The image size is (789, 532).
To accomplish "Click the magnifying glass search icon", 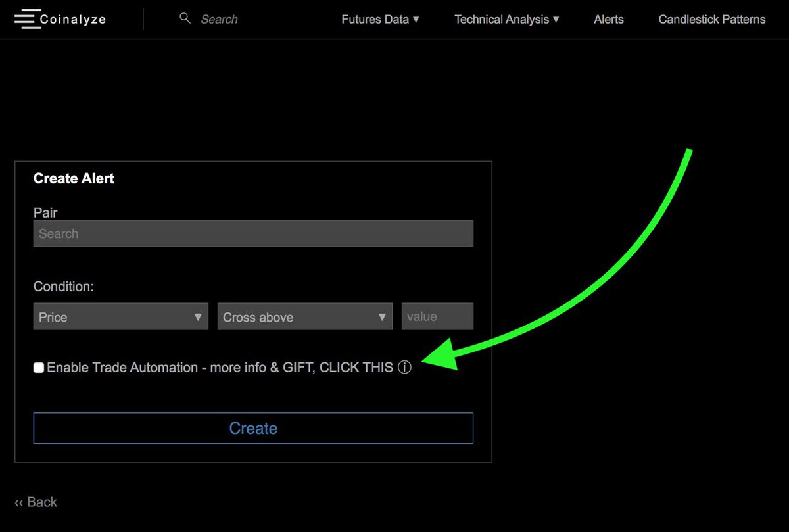I will tap(185, 18).
